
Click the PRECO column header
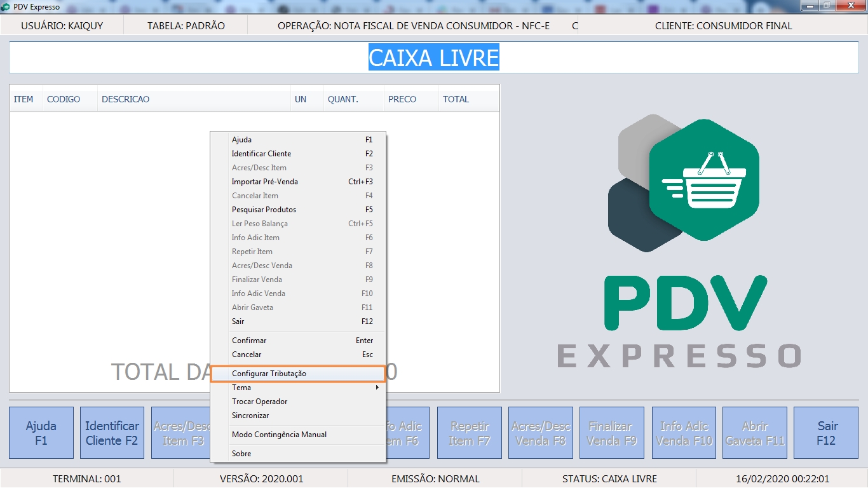tap(411, 99)
